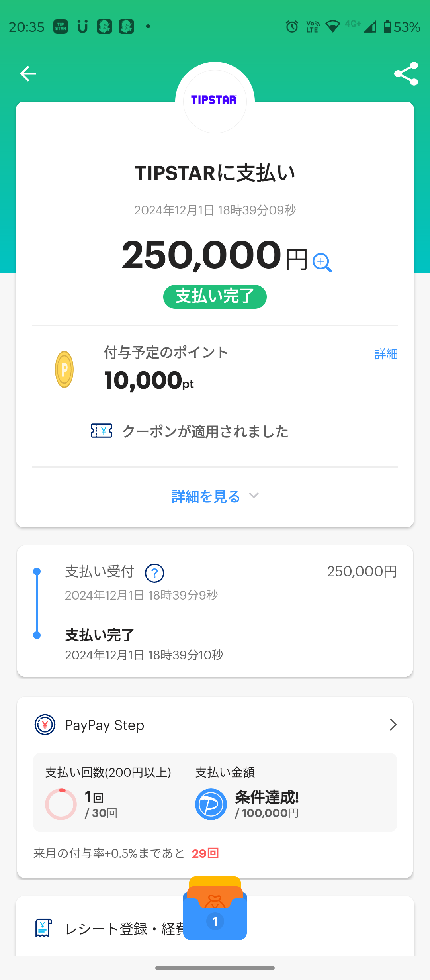
Task: Tap the PayPay Step yen icon
Action: click(x=45, y=725)
